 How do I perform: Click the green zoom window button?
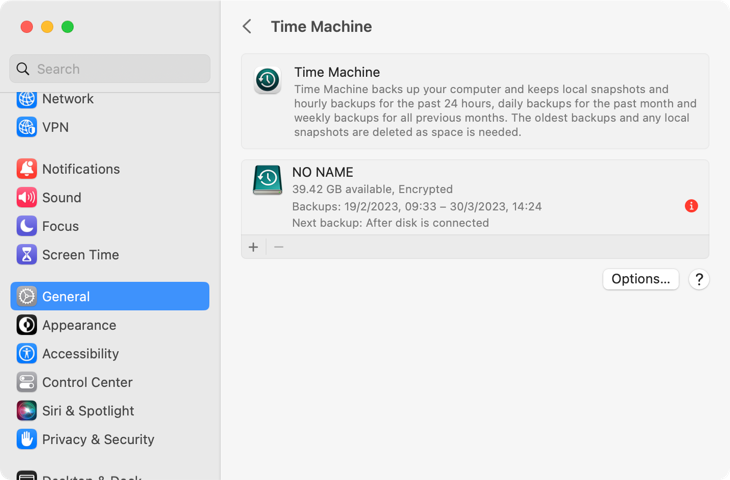pos(68,27)
